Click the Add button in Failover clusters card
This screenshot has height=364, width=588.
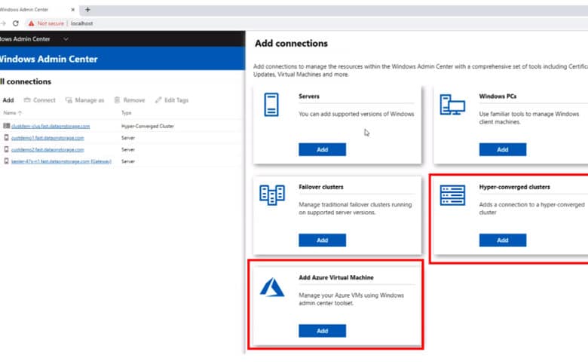[322, 240]
